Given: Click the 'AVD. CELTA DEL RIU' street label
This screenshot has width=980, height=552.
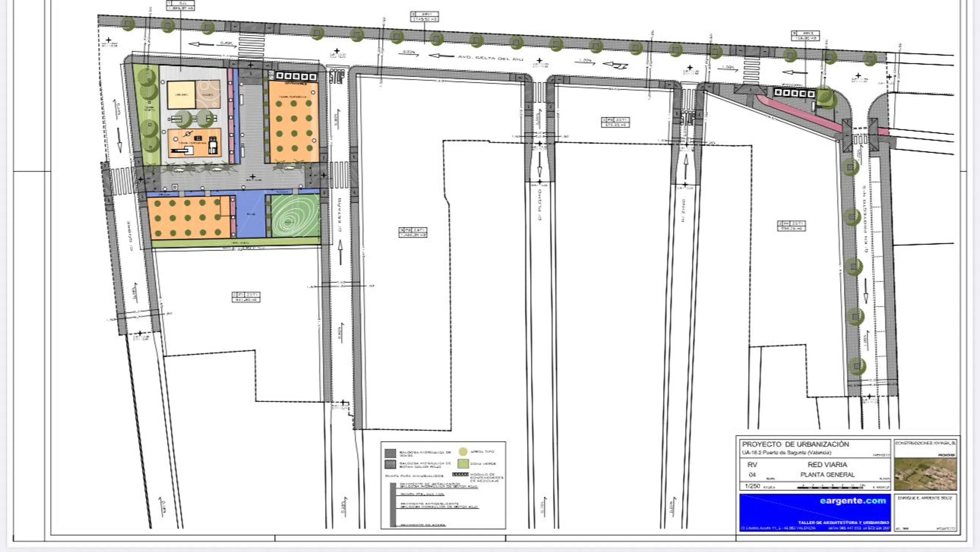Looking at the screenshot, I should coord(490,58).
